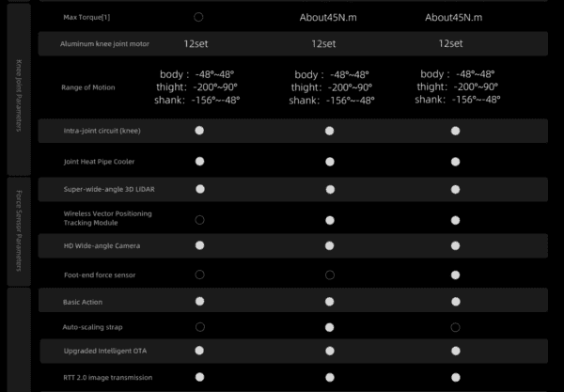Click first-column dot for Basic Action
Viewport: 564px width, 392px height.
(199, 302)
